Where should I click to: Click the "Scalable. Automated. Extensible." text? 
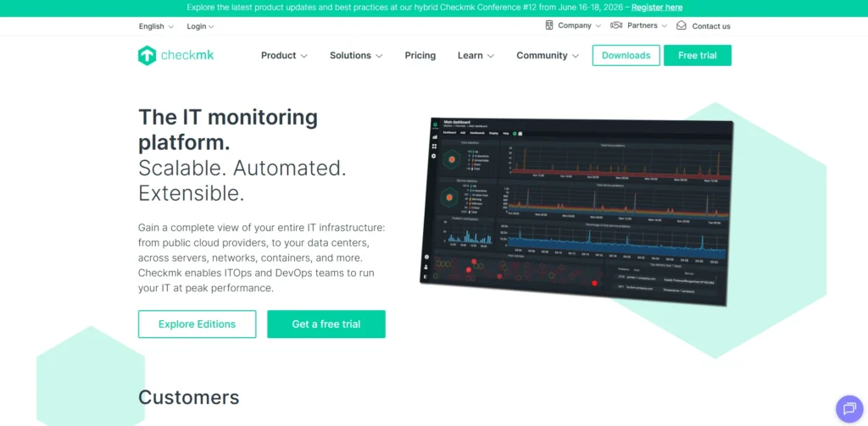pos(242,180)
